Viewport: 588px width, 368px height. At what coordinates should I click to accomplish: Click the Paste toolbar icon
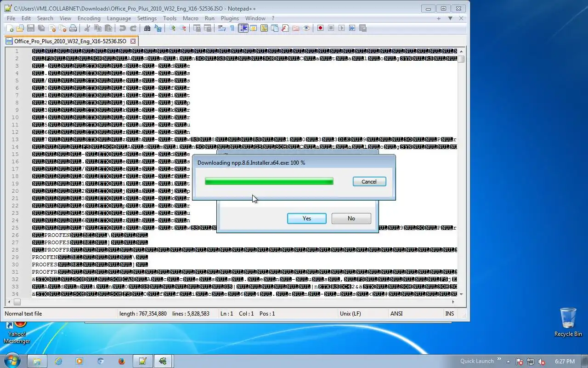pyautogui.click(x=109, y=28)
